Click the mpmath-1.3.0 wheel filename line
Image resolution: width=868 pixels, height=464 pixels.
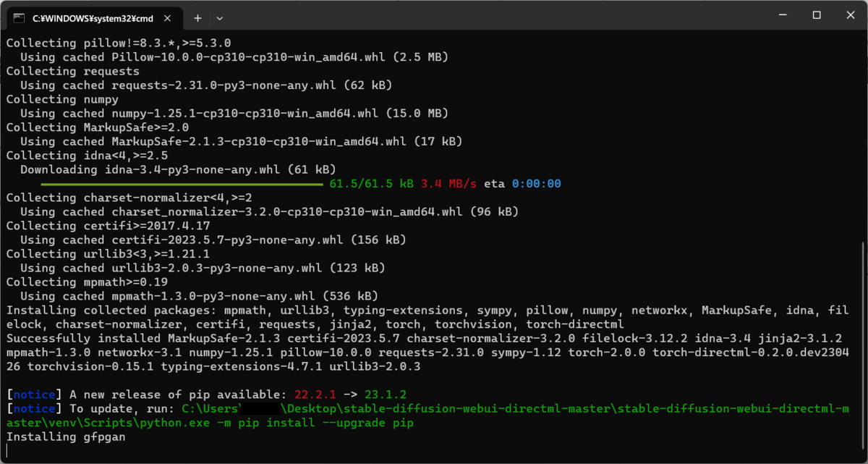point(199,297)
